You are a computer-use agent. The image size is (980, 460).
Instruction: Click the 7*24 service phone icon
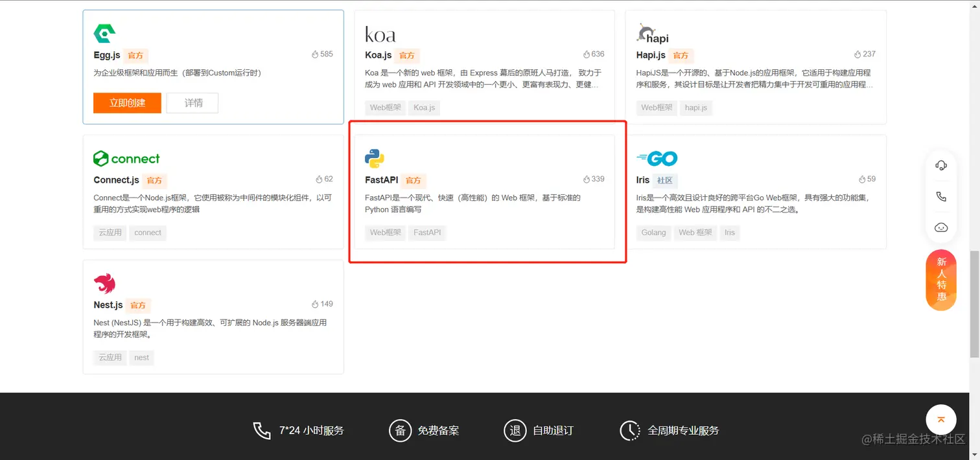point(262,430)
